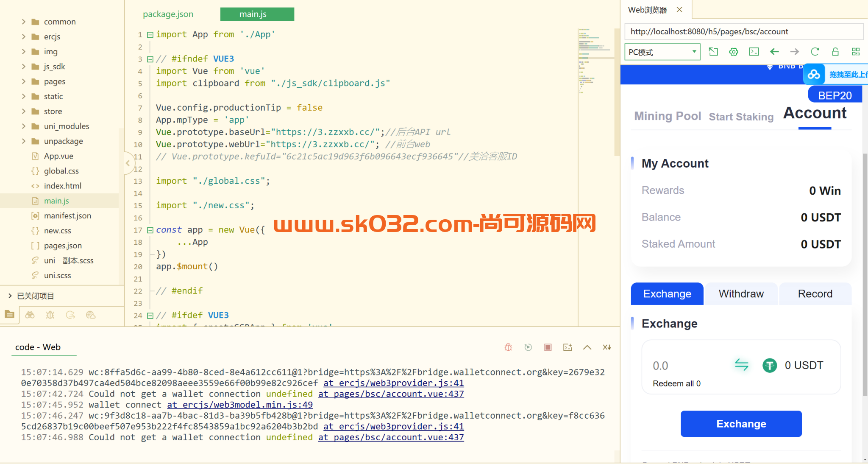This screenshot has width=868, height=464.
Task: Select the code - Web console tab
Action: 38,347
